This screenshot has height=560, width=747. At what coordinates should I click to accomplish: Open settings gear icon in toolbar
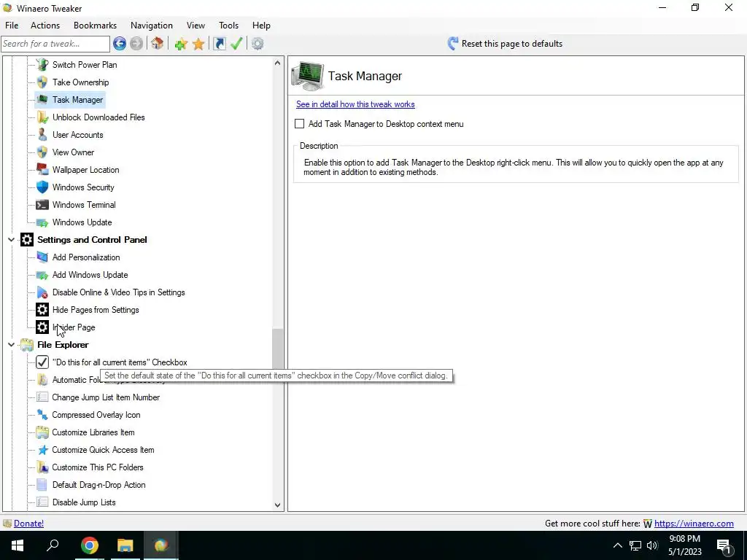pos(258,44)
